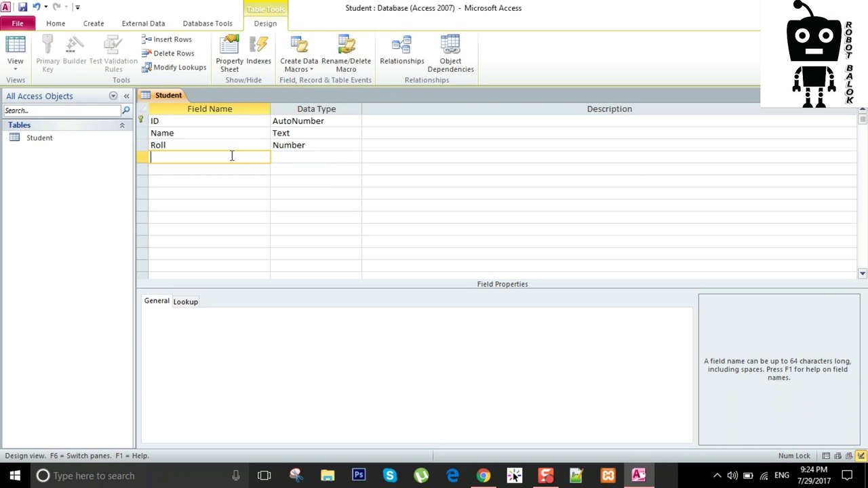Open the File tab

(x=18, y=23)
